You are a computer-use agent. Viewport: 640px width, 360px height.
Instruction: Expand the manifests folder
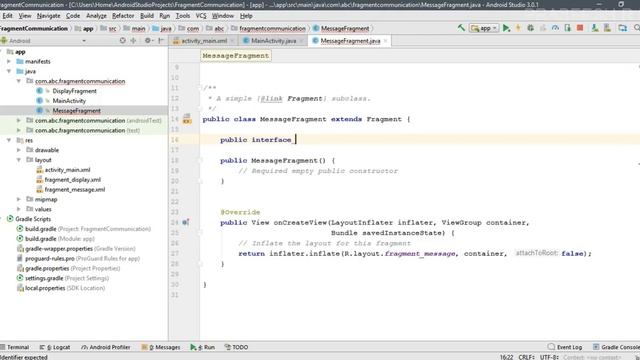[9, 62]
